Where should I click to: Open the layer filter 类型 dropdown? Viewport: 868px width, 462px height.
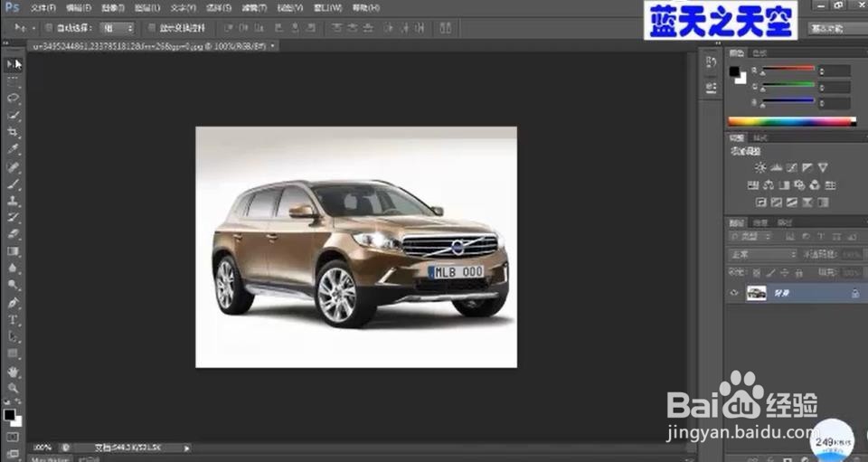point(751,237)
